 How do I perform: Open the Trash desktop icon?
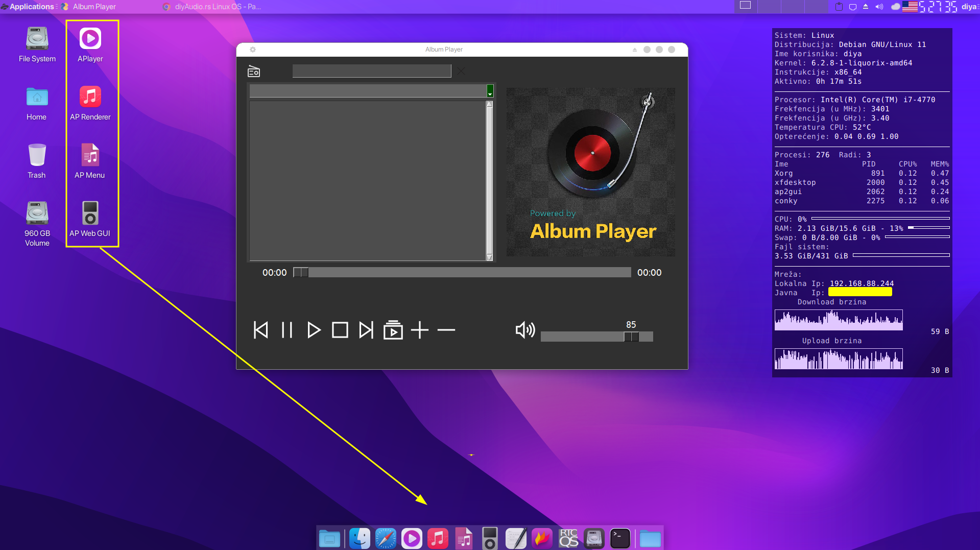click(37, 161)
